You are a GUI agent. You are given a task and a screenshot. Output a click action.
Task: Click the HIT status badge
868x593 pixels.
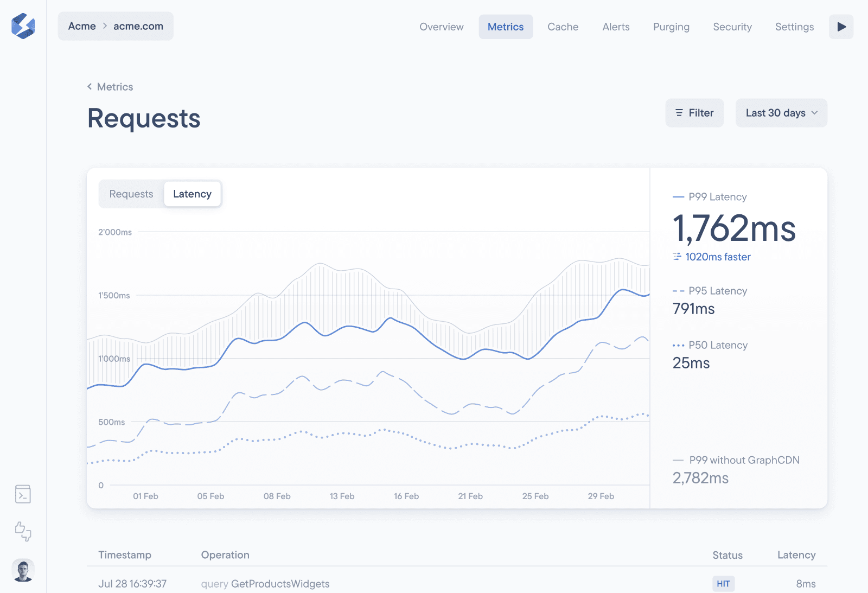pyautogui.click(x=724, y=583)
